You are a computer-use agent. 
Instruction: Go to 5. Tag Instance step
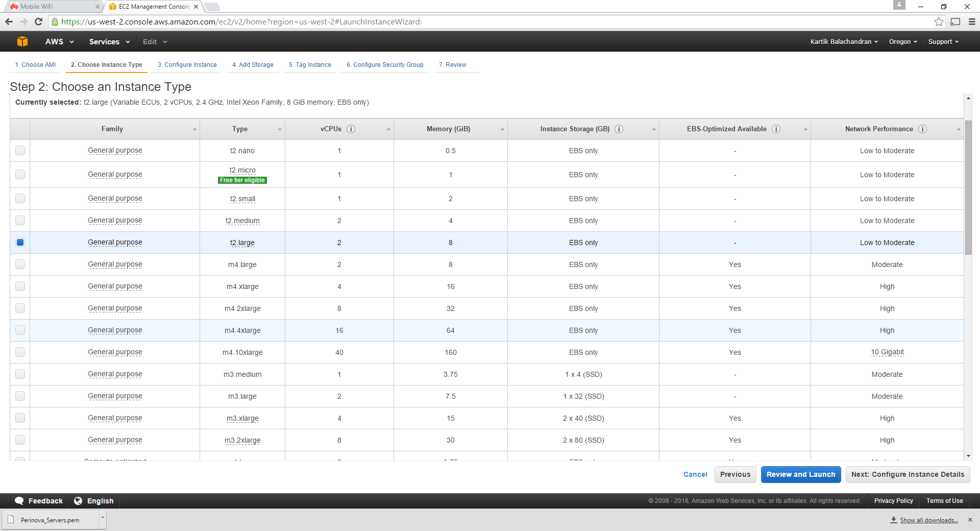pos(310,65)
